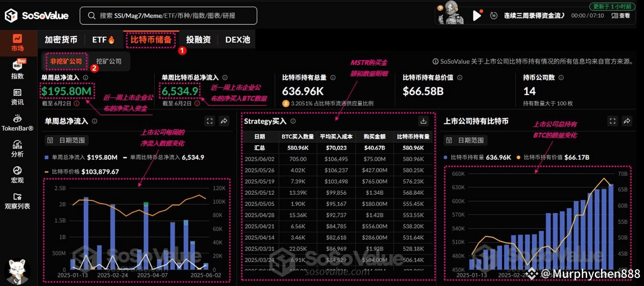Viewport: 644px width, 286px height.
Task: Click the BTC买入数量 column header
Action: pyautogui.click(x=298, y=137)
